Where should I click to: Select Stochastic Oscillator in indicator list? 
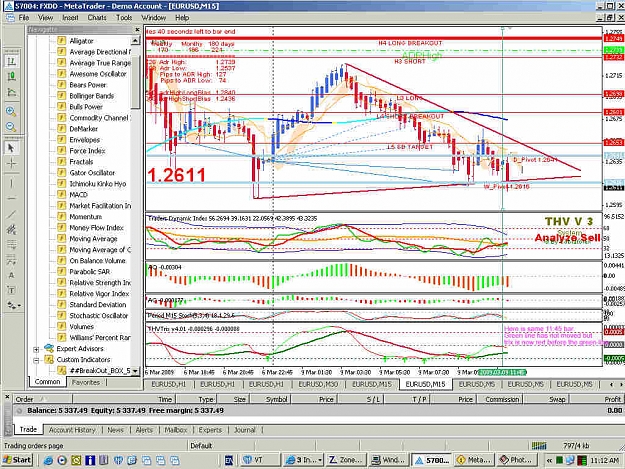pyautogui.click(x=99, y=316)
